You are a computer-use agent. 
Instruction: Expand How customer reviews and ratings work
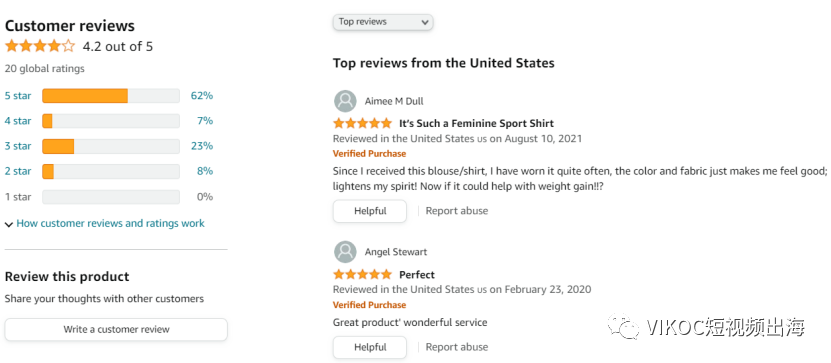click(x=110, y=224)
